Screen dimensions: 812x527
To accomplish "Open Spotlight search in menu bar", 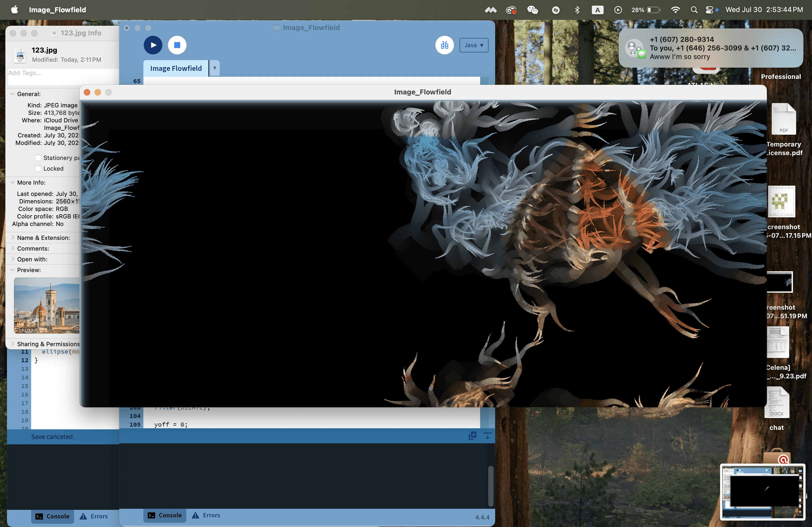I will click(x=694, y=10).
